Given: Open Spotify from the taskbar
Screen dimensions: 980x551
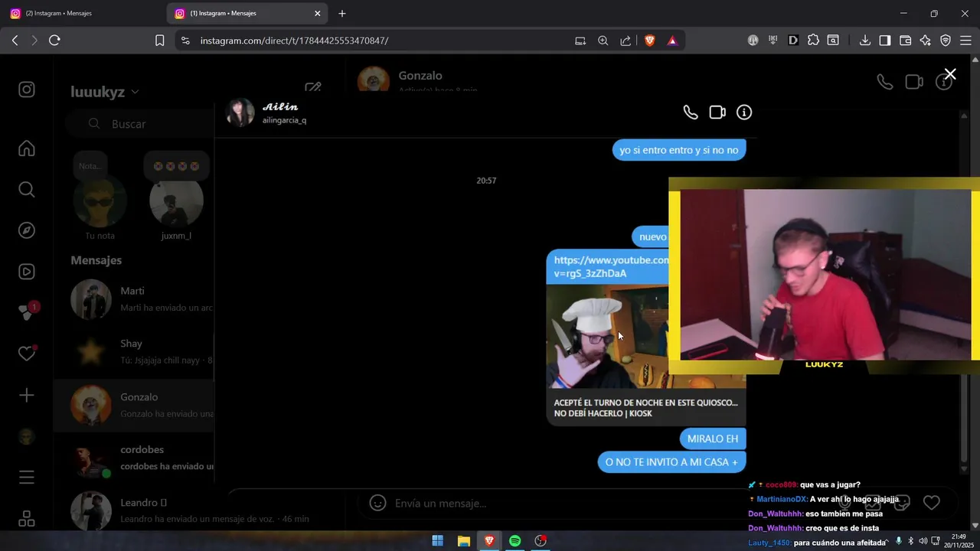Looking at the screenshot, I should click(515, 541).
